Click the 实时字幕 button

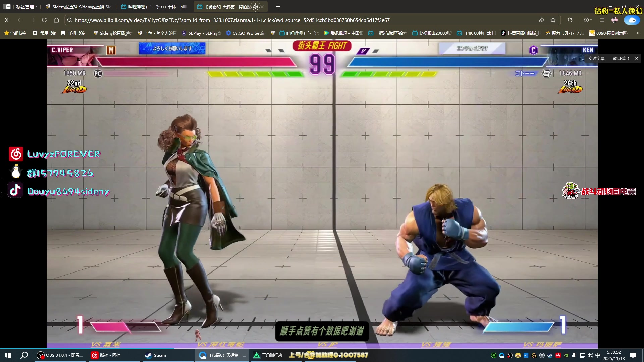click(596, 58)
